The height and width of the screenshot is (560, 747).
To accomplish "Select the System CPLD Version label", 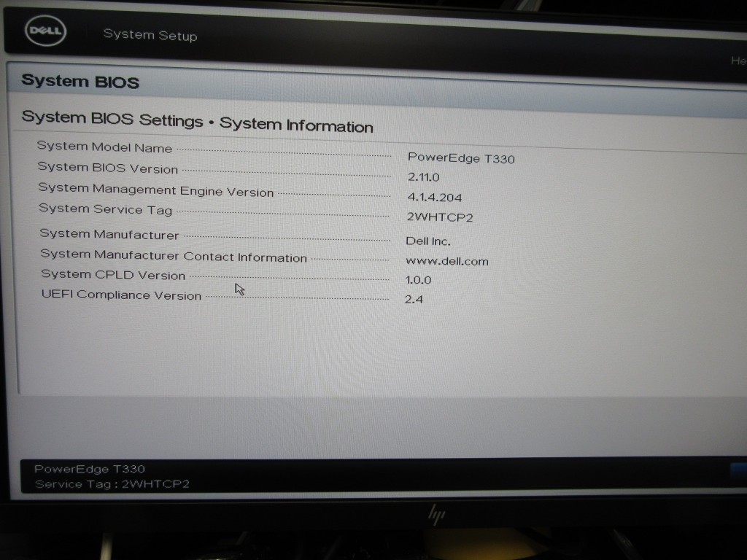I will (x=113, y=275).
